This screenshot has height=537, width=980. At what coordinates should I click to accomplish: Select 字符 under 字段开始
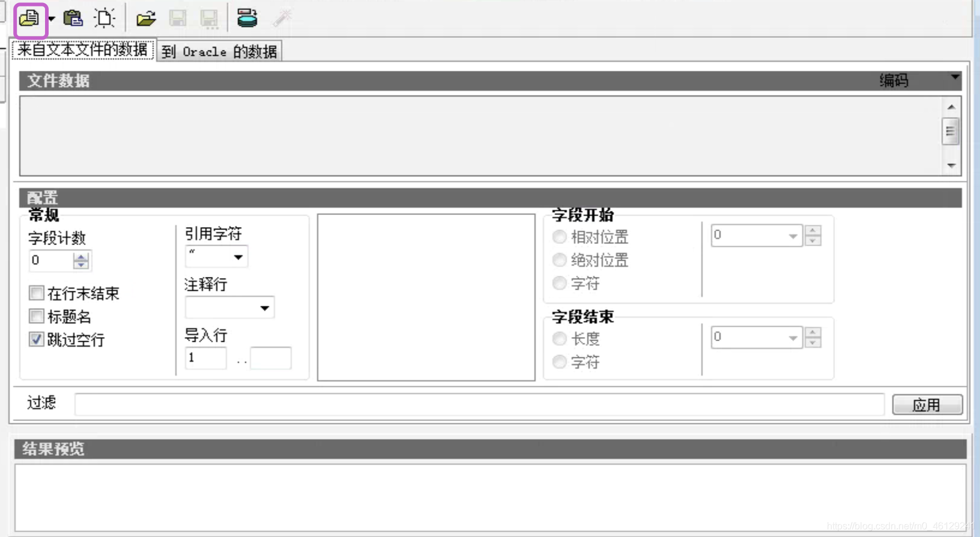click(x=560, y=283)
